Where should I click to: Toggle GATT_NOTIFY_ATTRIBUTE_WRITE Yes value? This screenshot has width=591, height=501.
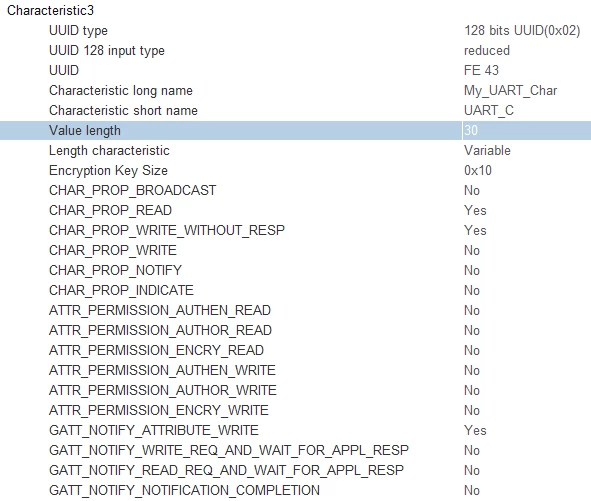(475, 430)
